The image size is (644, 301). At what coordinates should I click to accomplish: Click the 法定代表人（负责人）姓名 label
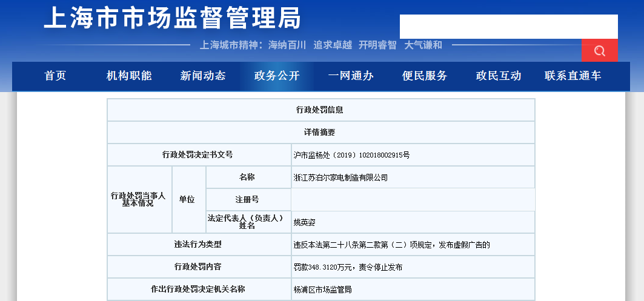pyautogui.click(x=248, y=222)
